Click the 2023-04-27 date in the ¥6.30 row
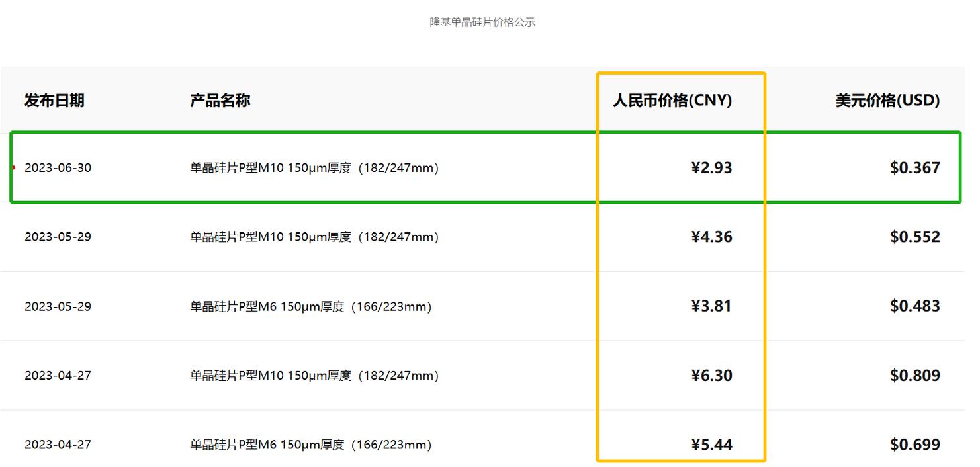 [58, 376]
